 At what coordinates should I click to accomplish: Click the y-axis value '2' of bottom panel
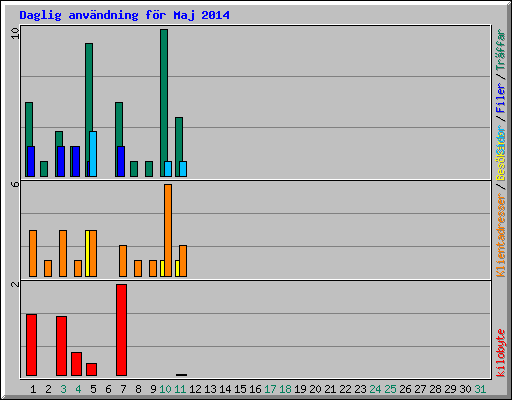[x=15, y=284]
